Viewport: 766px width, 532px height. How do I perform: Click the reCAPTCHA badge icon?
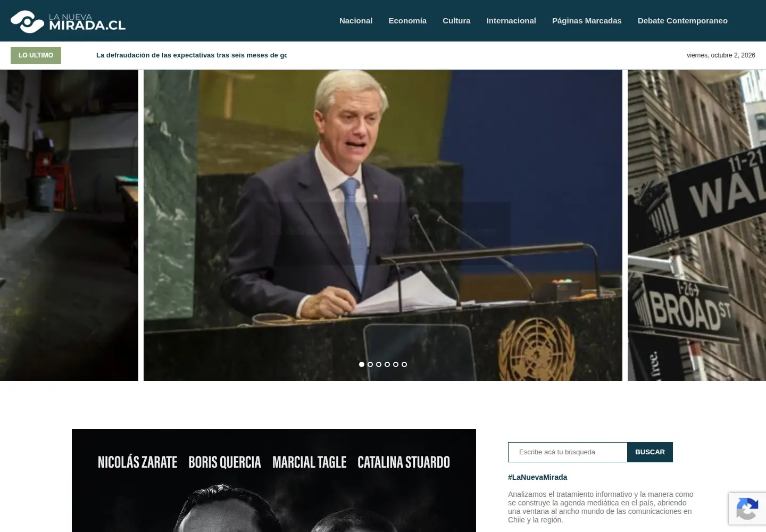[x=747, y=509]
